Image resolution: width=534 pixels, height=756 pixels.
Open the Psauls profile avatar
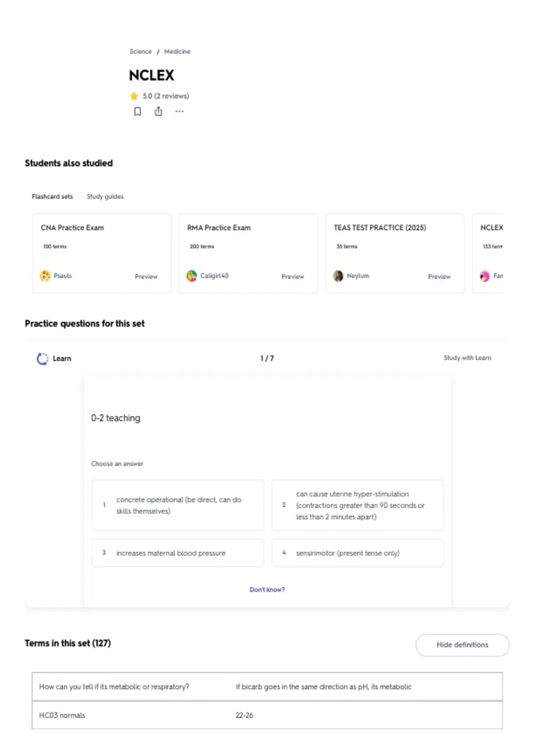[x=45, y=276]
